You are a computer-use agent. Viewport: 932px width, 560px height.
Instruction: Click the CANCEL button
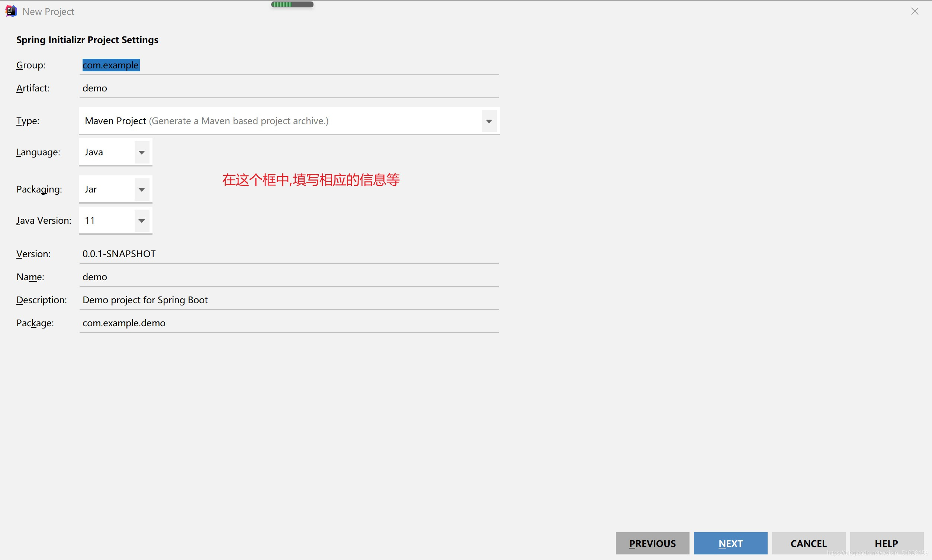pyautogui.click(x=809, y=543)
